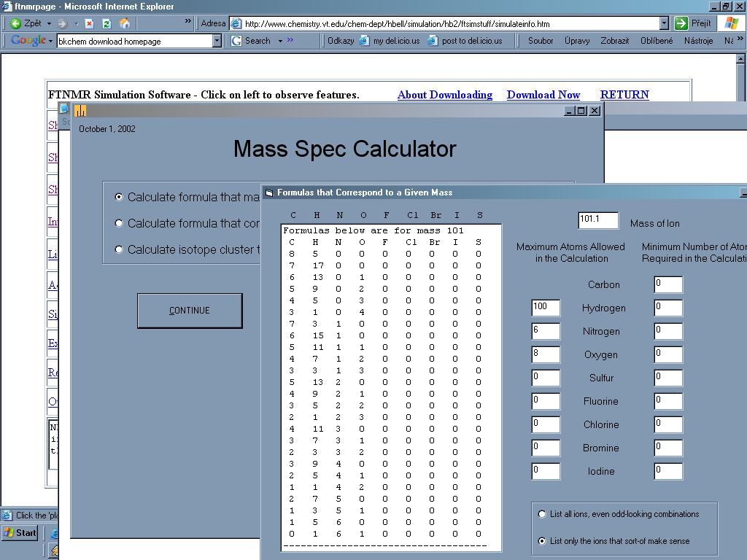The height and width of the screenshot is (560, 747).
Task: Click the page scrollbar up arrow
Action: coord(741,58)
